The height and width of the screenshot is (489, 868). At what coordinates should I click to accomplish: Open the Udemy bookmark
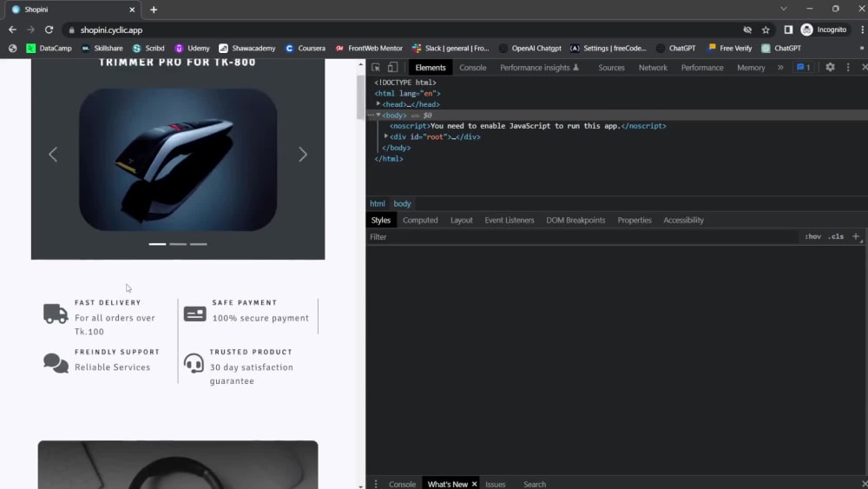[x=192, y=48]
